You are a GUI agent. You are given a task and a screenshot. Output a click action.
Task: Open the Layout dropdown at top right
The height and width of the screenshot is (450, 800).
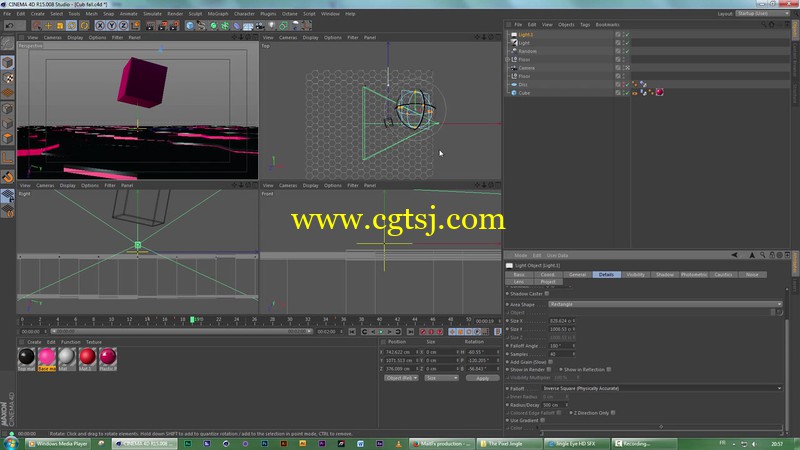click(x=763, y=14)
